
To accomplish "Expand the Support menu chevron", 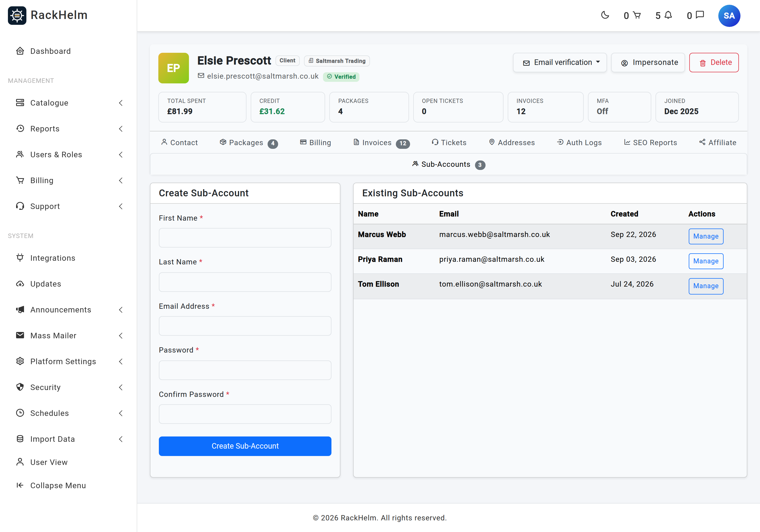I will pos(121,206).
